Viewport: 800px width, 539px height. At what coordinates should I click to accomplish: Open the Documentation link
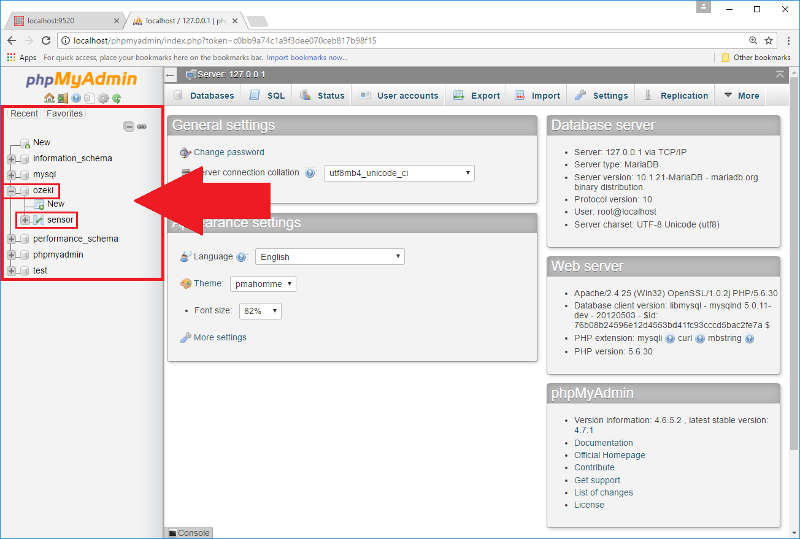tap(604, 443)
